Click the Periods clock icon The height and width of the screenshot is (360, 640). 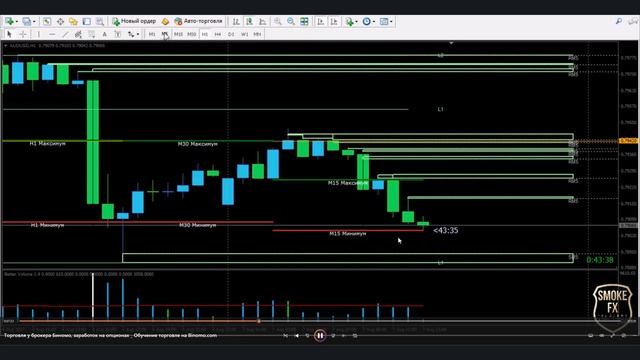(x=367, y=21)
